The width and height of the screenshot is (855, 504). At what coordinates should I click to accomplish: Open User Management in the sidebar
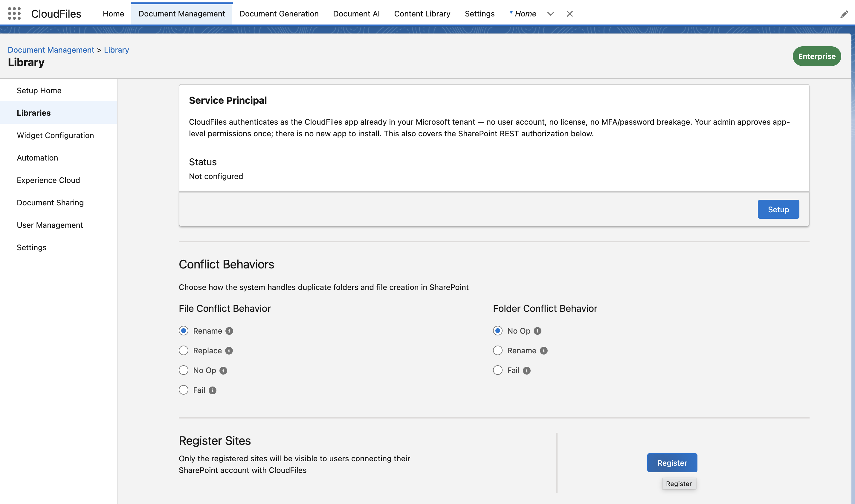(x=59, y=225)
